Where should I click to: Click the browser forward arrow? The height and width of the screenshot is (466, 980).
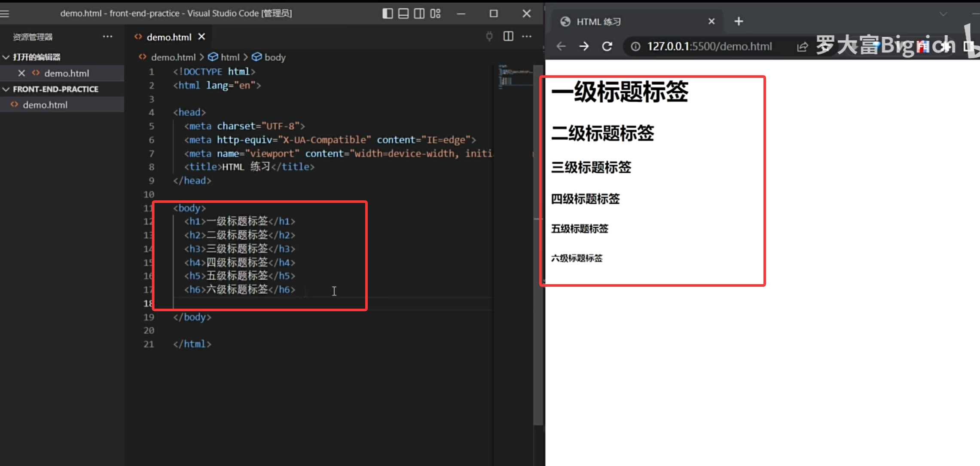(x=583, y=46)
